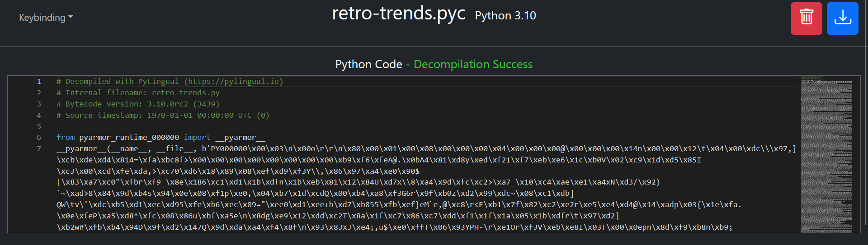Click the Decompilation Success status text
868x245 pixels.
coord(473,65)
